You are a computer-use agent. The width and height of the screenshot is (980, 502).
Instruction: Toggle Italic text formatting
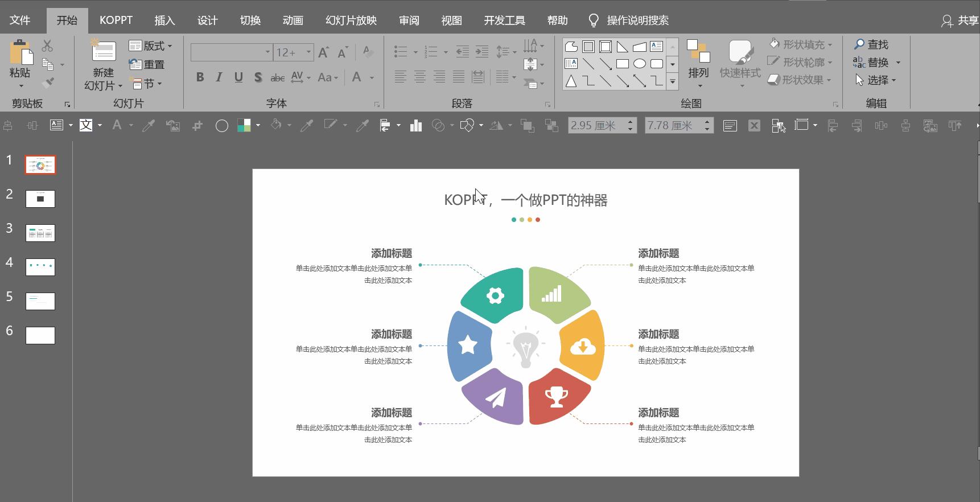[219, 77]
